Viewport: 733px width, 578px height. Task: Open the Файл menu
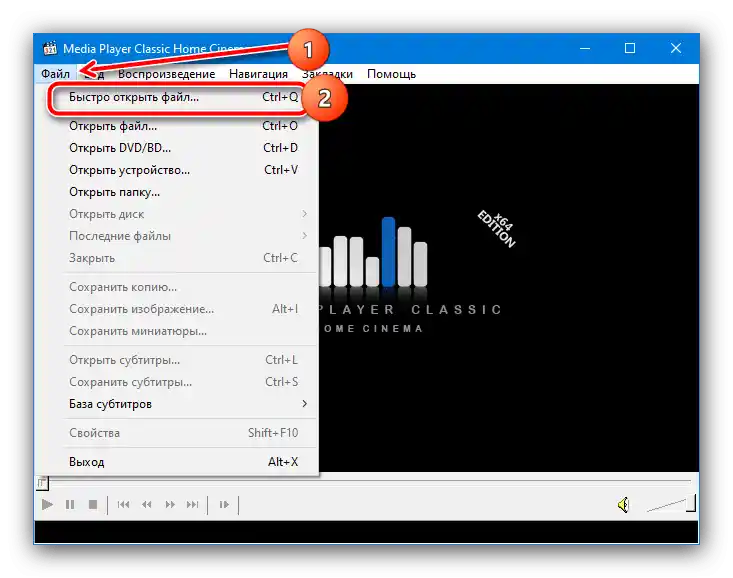pyautogui.click(x=55, y=74)
